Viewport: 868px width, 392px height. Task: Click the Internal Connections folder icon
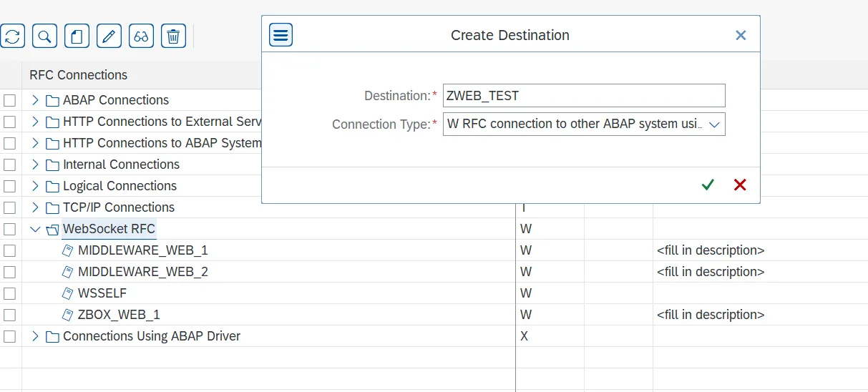click(x=52, y=165)
